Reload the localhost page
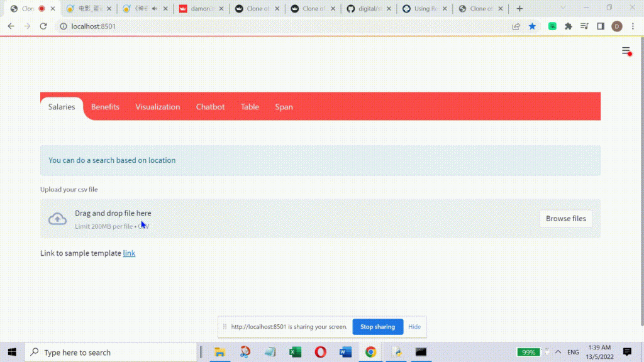Image resolution: width=644 pixels, height=362 pixels. (43, 26)
